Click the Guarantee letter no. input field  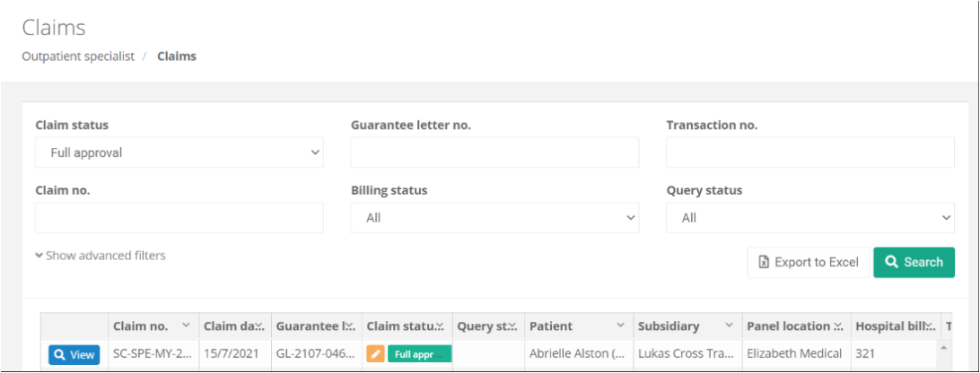point(494,152)
